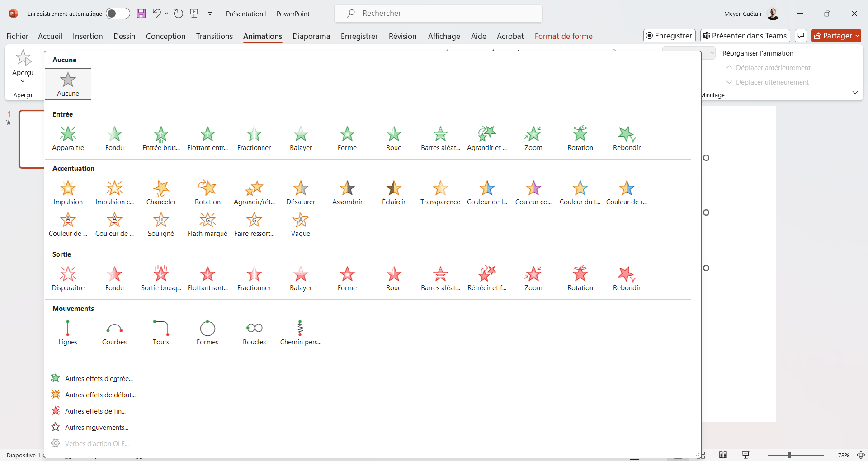Viewport: 868px width, 461px height.
Task: Open the Transitions ribbon tab
Action: pyautogui.click(x=214, y=36)
